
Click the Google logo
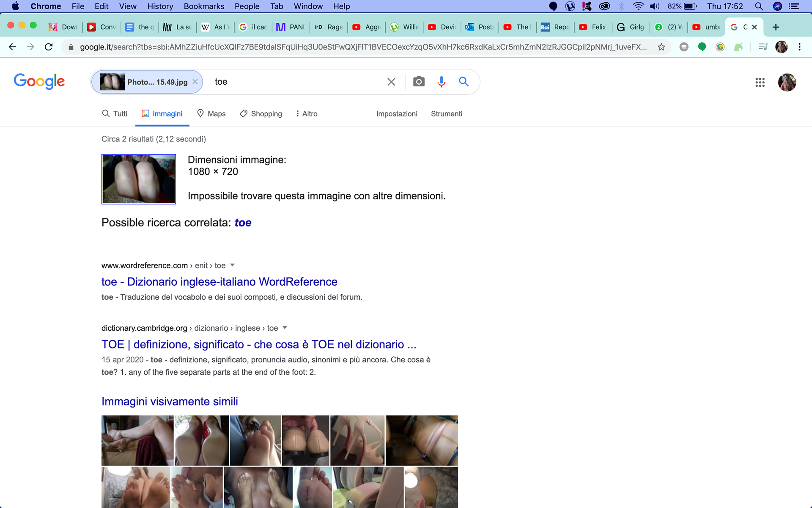39,81
